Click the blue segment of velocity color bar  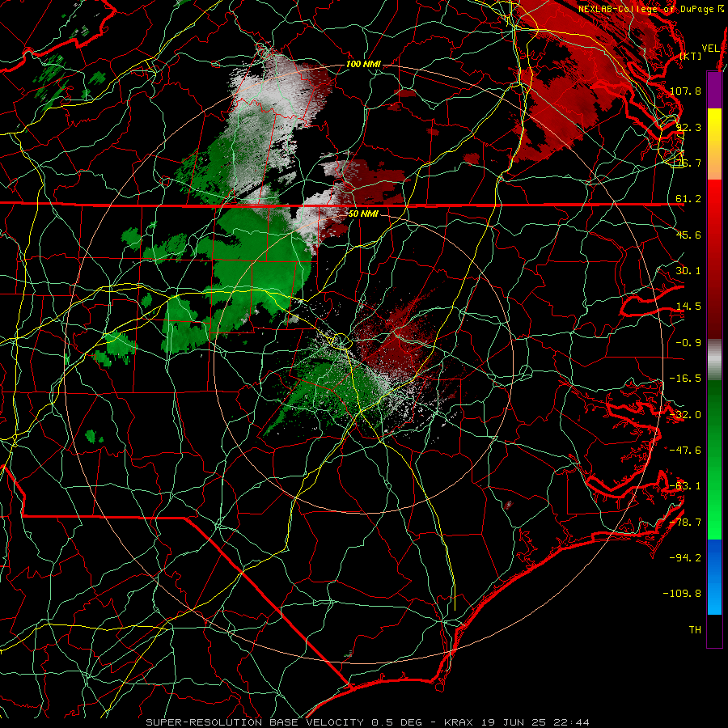point(714,577)
